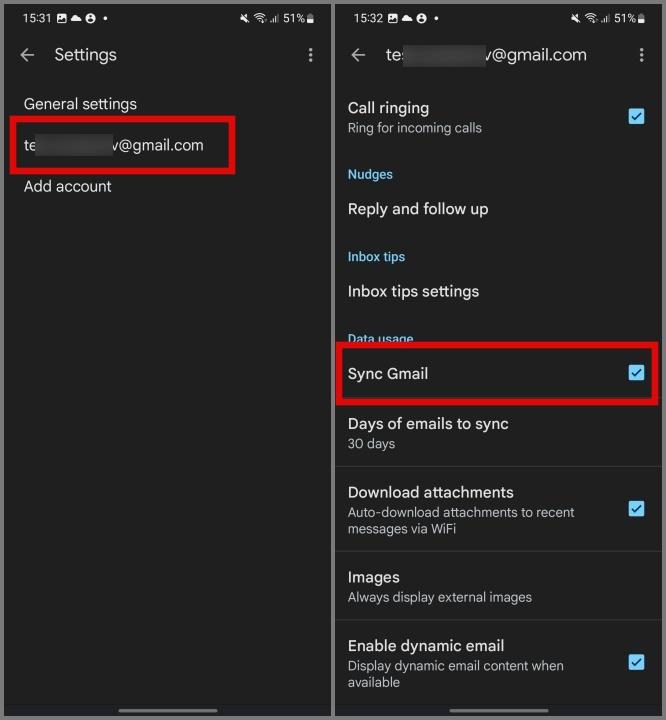This screenshot has height=720, width=666.
Task: Tap the left screen navigation handle bar
Action: click(x=168, y=710)
